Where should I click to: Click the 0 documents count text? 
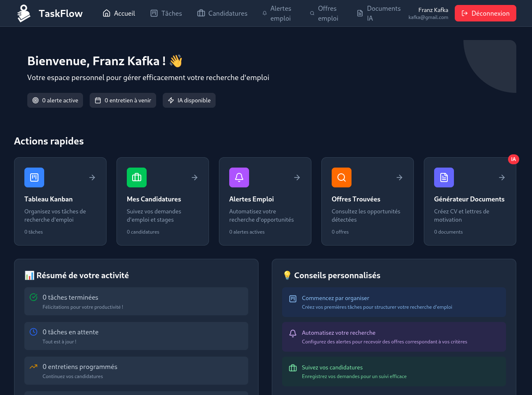[448, 232]
